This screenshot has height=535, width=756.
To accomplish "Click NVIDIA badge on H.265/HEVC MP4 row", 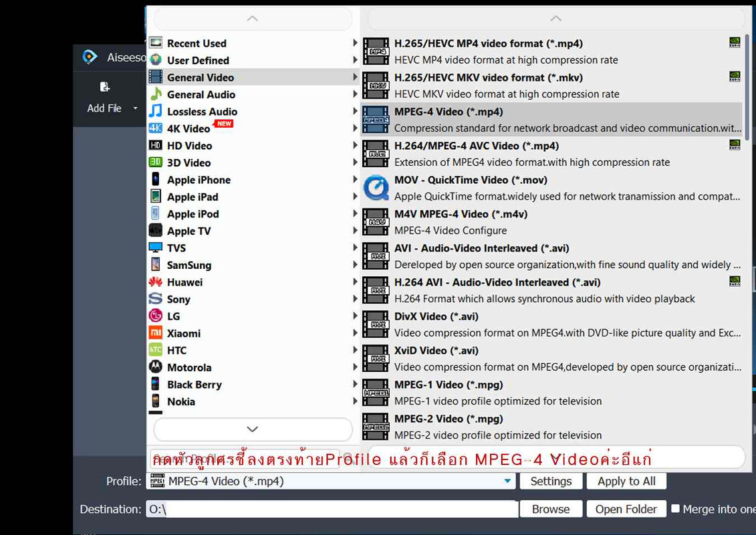I will click(735, 42).
